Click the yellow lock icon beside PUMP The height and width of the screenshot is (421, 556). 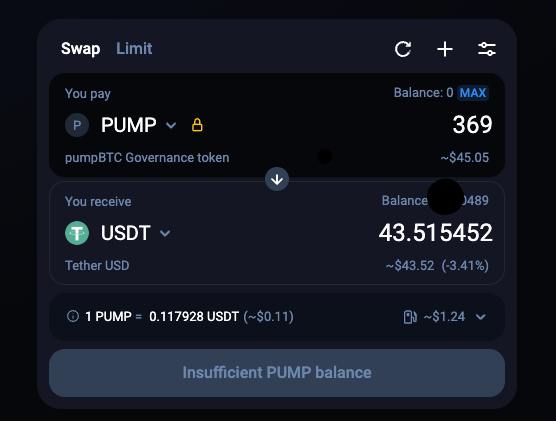tap(197, 125)
